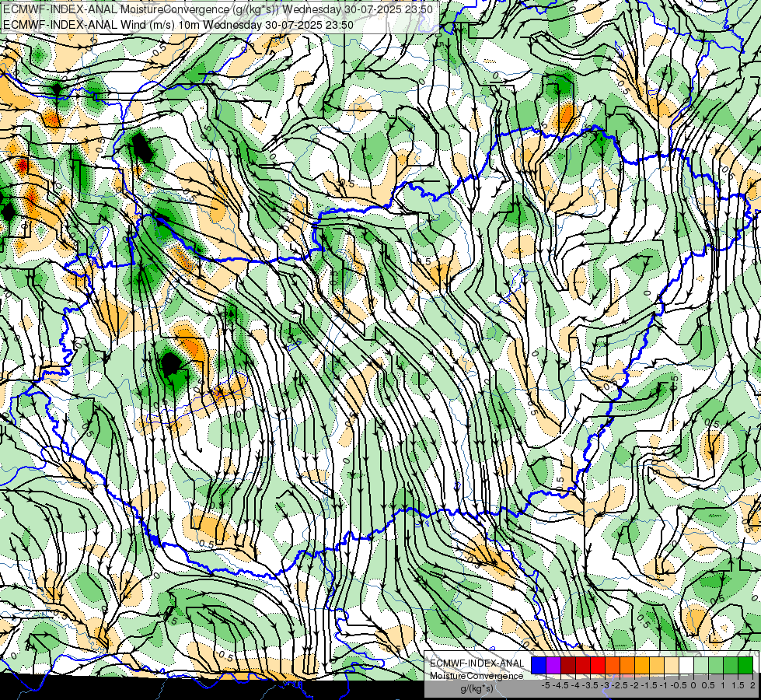
Task: Click 'MoistureConvergence' label in the legend box
Action: coord(476,676)
